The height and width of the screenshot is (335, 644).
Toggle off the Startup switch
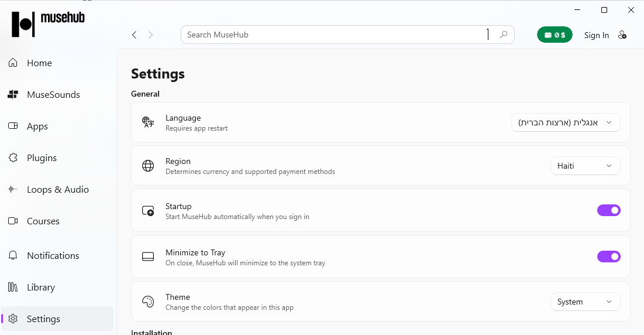609,210
